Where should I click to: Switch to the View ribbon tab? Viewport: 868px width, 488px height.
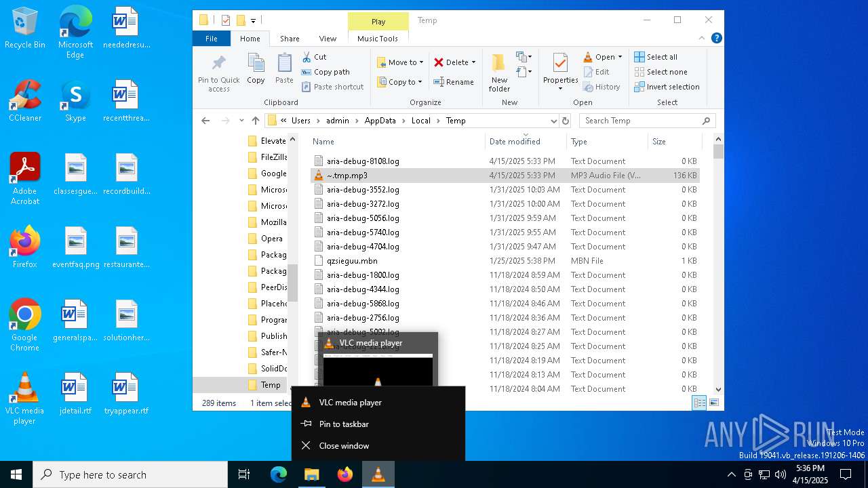[x=328, y=39]
